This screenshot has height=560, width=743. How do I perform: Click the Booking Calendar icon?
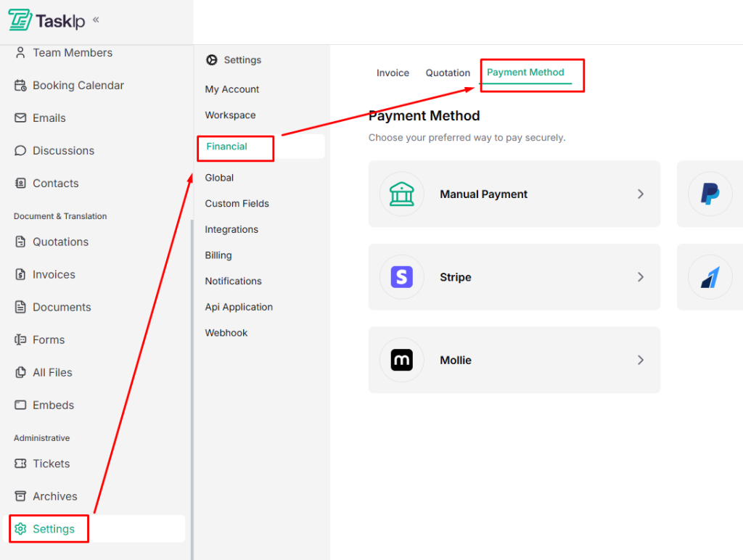[x=20, y=85]
